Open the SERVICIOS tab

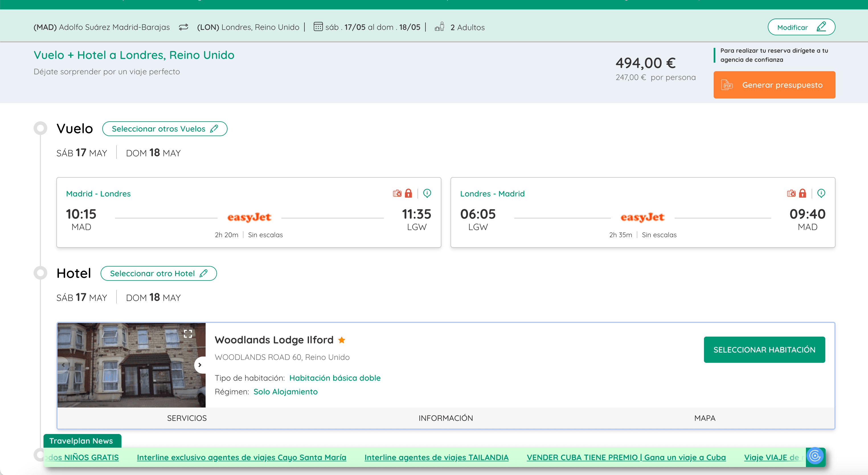pyautogui.click(x=187, y=418)
